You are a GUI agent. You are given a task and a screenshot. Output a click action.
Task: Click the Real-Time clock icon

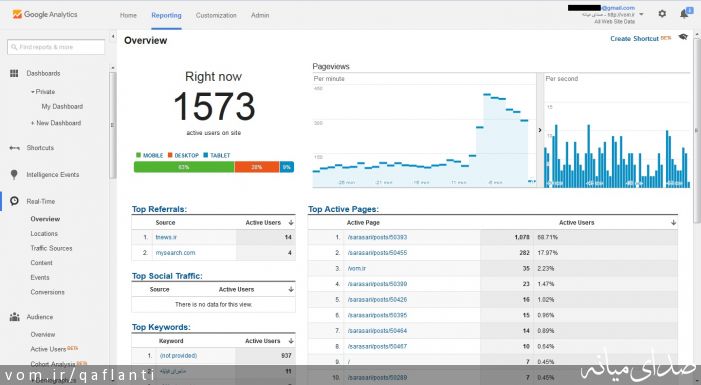pyautogui.click(x=14, y=201)
